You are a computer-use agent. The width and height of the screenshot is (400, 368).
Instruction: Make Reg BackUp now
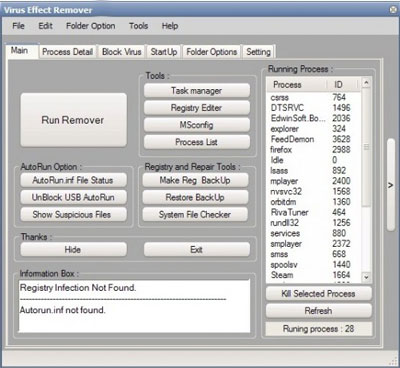coord(195,180)
